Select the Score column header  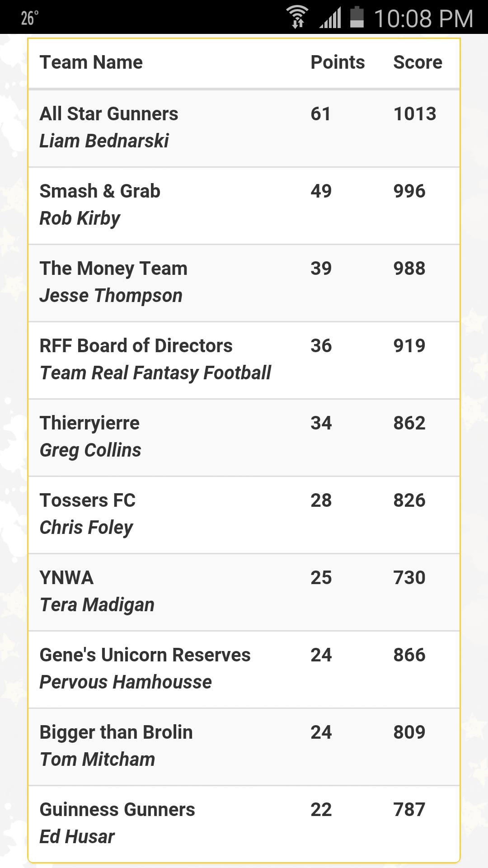coord(418,62)
